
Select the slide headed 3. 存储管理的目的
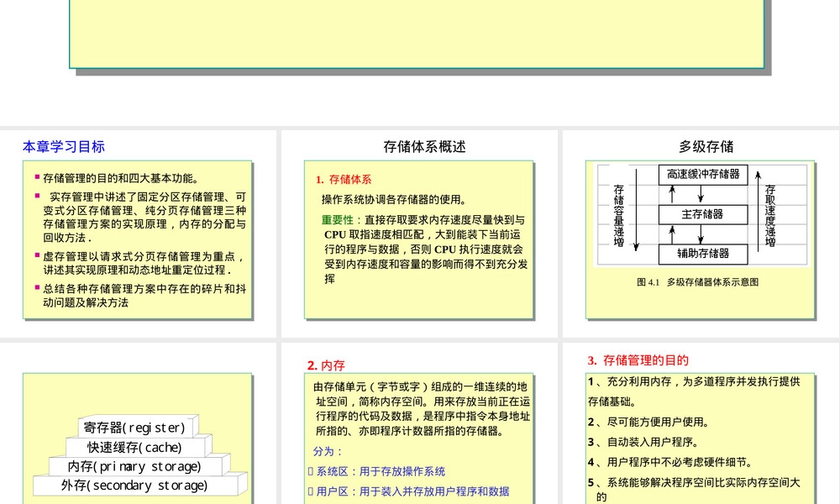701,423
